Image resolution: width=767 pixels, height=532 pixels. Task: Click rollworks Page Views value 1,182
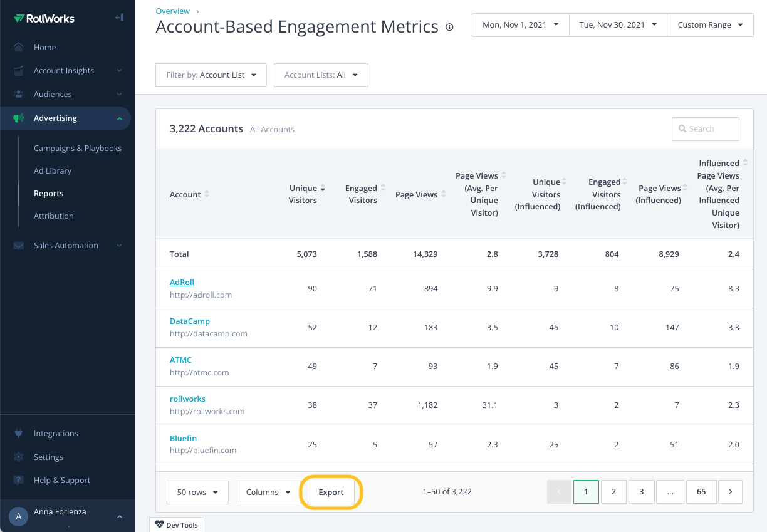pos(427,405)
